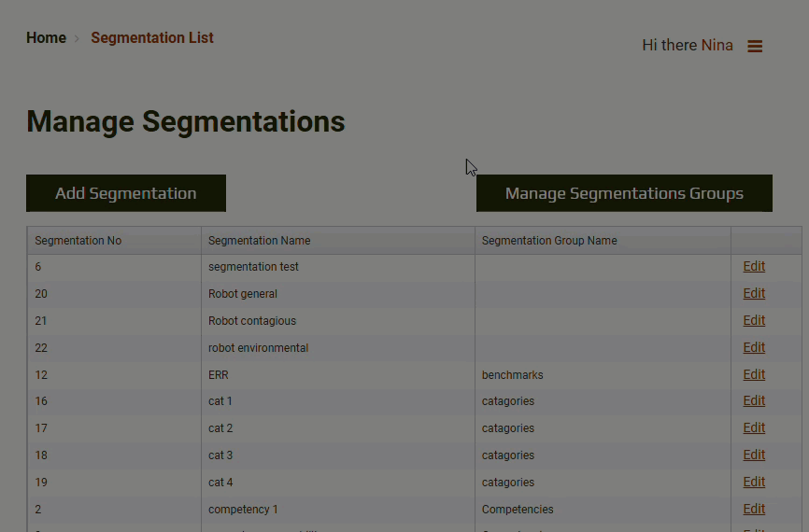Select the 'cat 4' name cell
Image resolution: width=809 pixels, height=532 pixels.
pos(338,483)
